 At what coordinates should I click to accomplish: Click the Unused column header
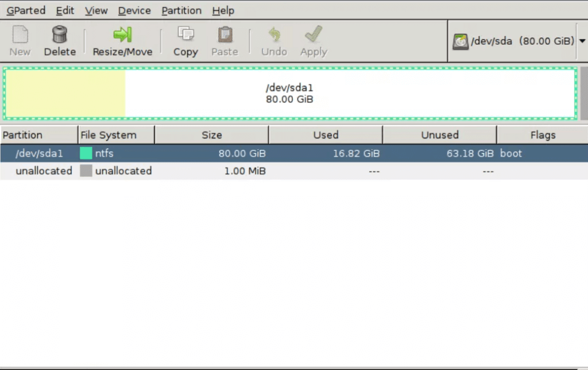(x=439, y=135)
